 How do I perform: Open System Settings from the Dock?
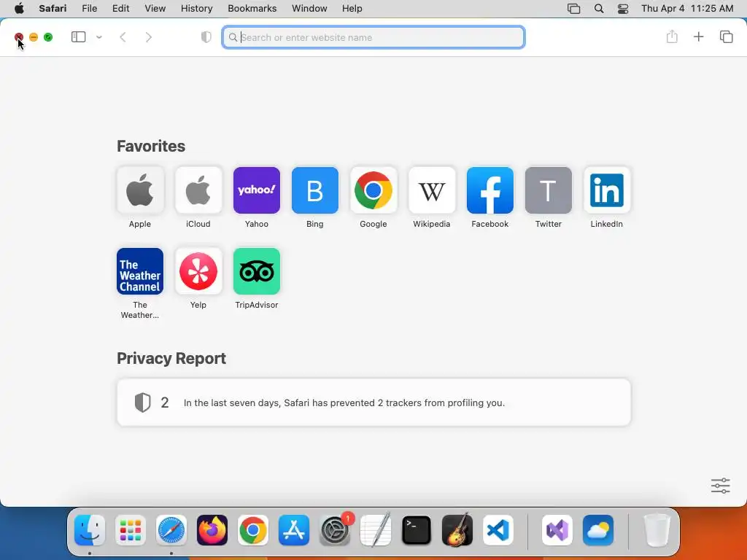tap(334, 529)
